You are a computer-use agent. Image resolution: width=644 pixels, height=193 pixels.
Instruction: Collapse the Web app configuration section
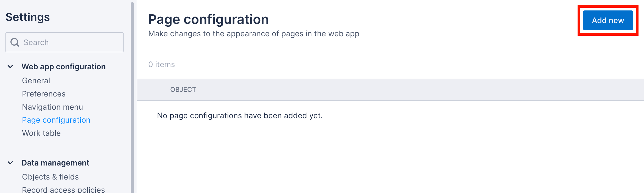coord(10,66)
